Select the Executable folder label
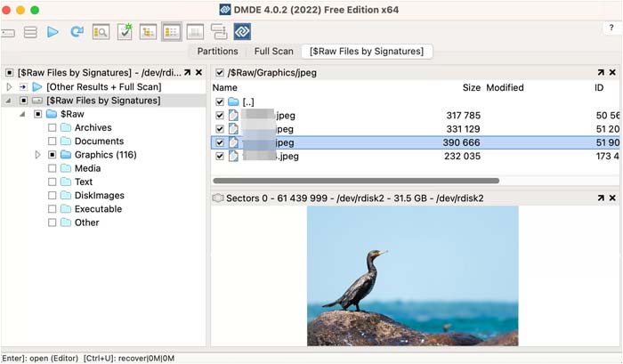This screenshot has width=623, height=364. [98, 208]
